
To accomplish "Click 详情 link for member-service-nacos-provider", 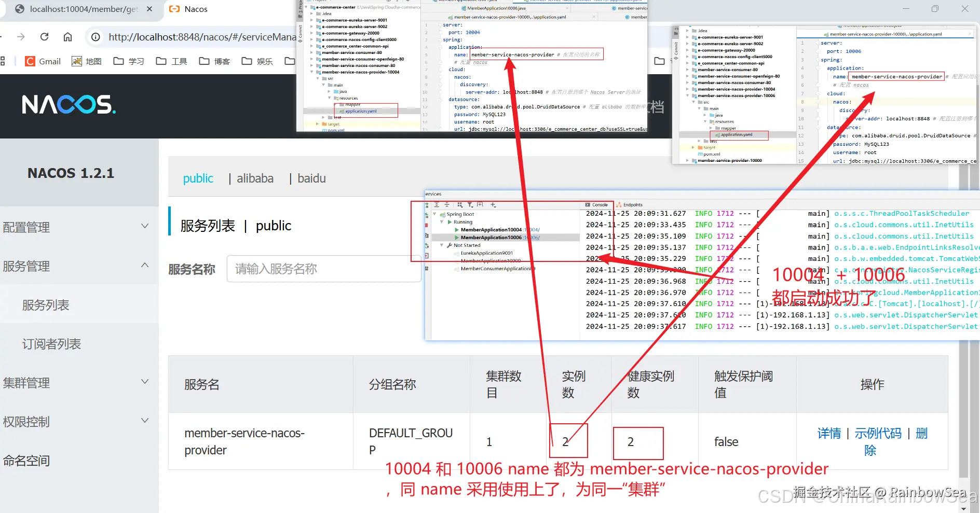I will tap(829, 433).
